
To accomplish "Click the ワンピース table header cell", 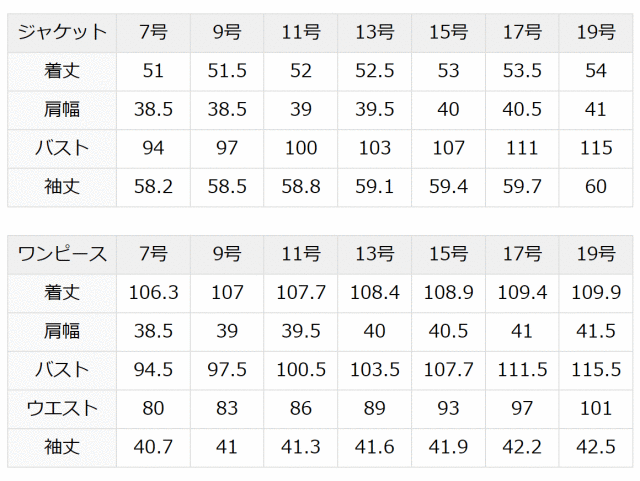I will point(62,255).
